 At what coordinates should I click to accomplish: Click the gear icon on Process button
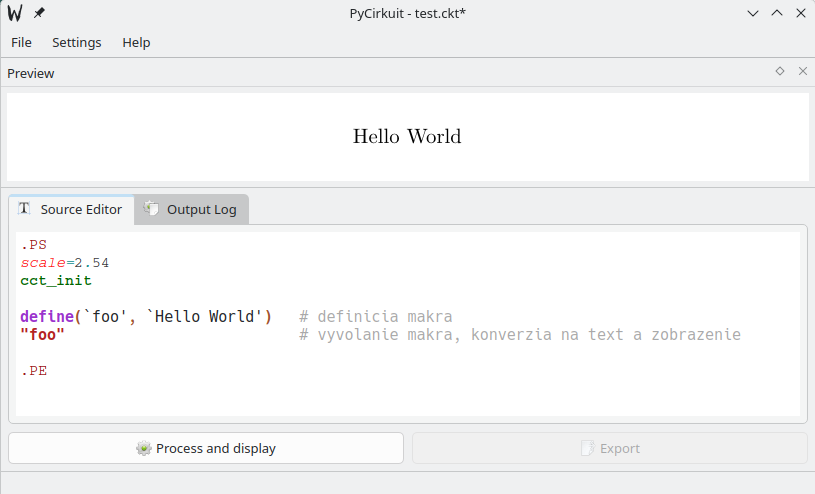coord(144,449)
